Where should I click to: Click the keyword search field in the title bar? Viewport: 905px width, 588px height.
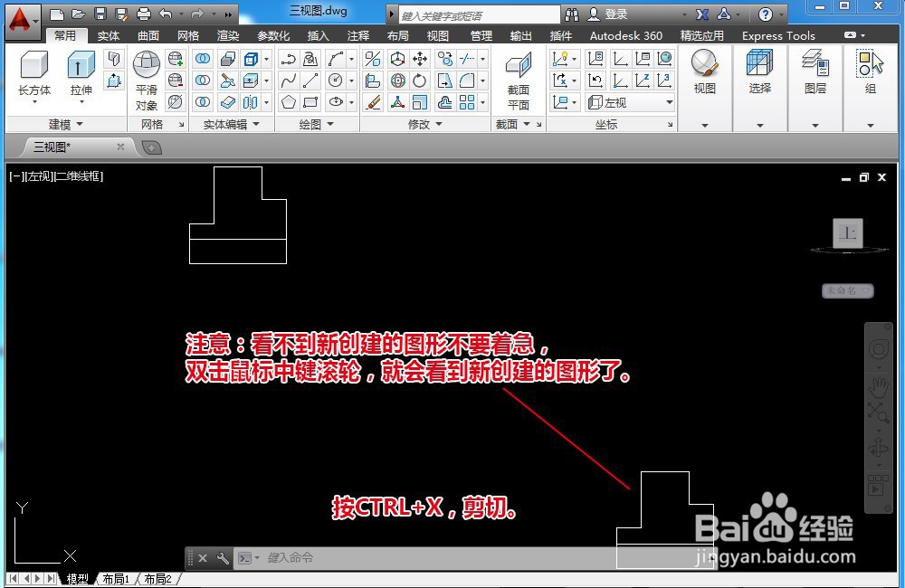479,15
